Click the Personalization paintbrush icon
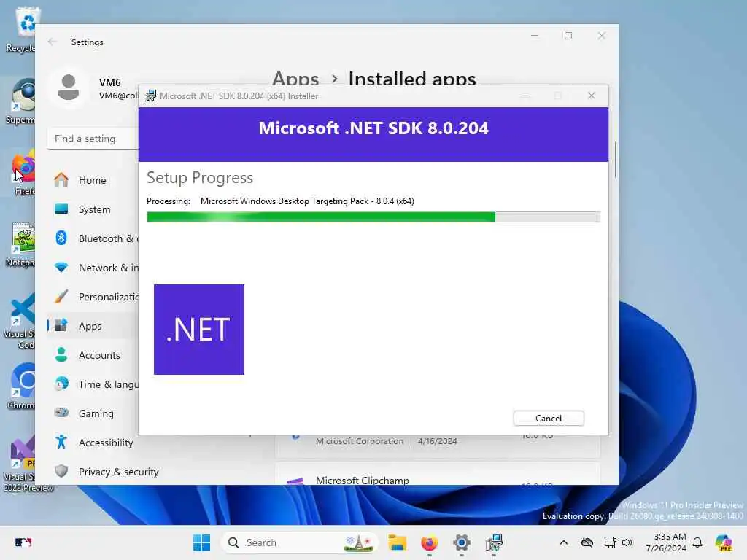The height and width of the screenshot is (560, 747). 61,296
